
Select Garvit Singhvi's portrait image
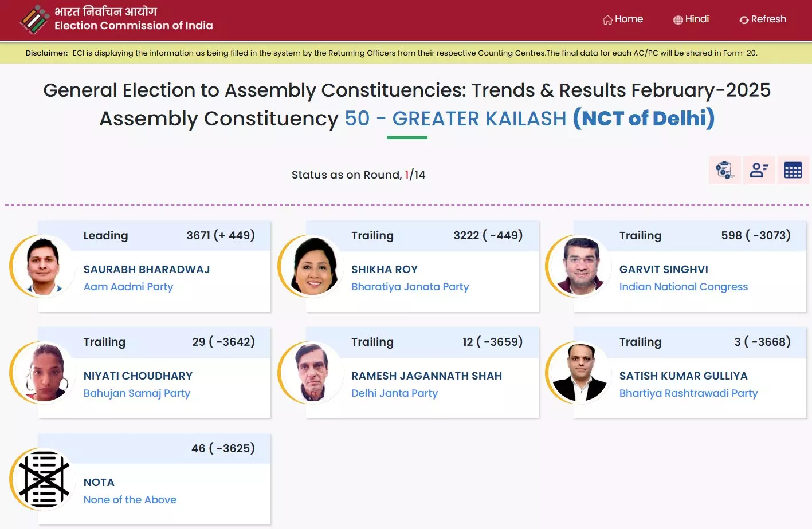[580, 266]
